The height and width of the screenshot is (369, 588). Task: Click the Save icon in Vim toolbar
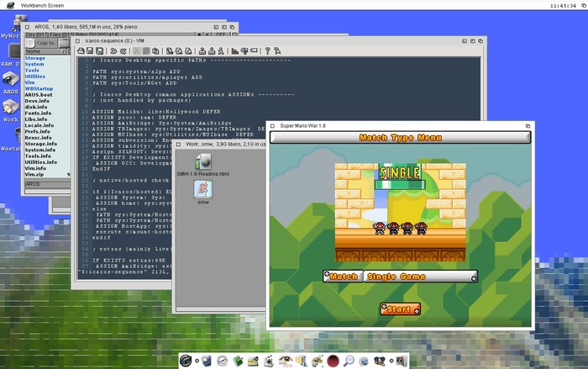(91, 50)
